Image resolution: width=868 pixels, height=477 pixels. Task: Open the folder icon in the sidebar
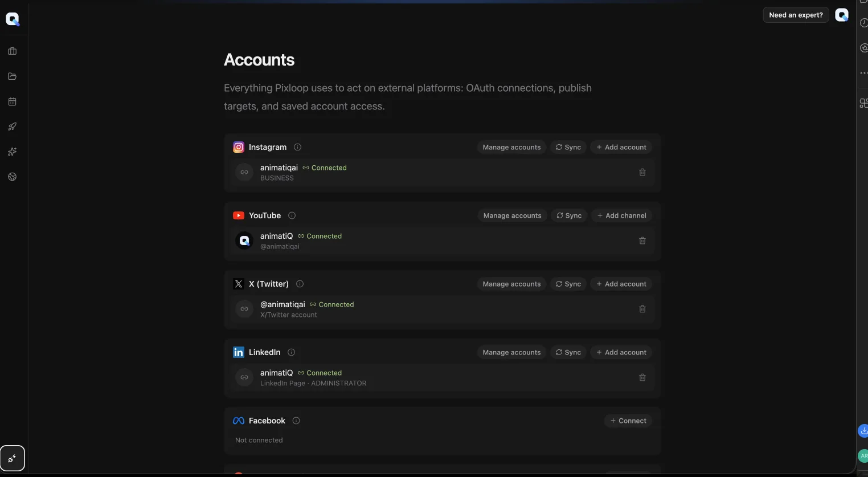pos(13,76)
